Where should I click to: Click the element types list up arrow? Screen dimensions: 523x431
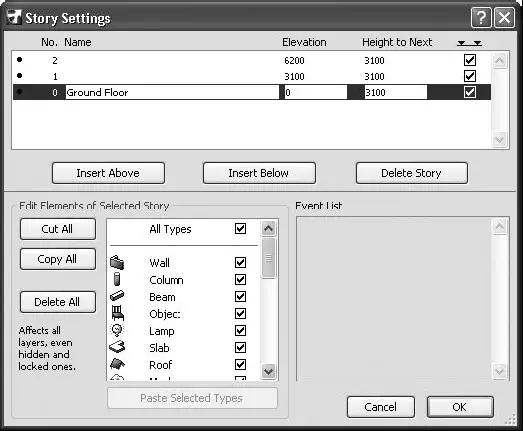269,229
